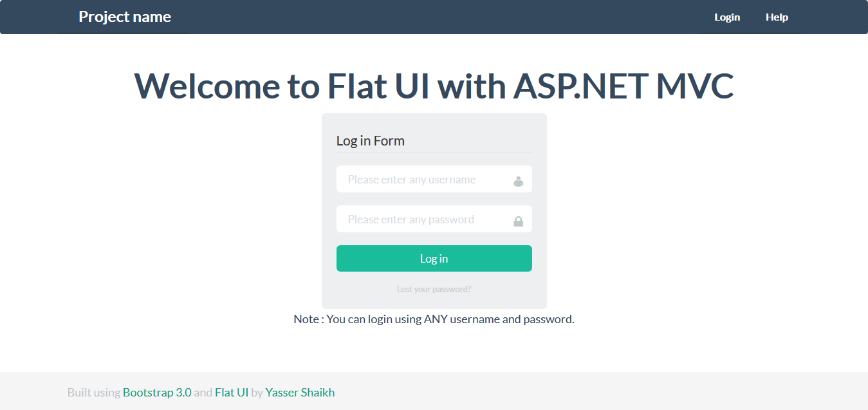
Task: Follow the Lost your password? link
Action: (x=434, y=289)
